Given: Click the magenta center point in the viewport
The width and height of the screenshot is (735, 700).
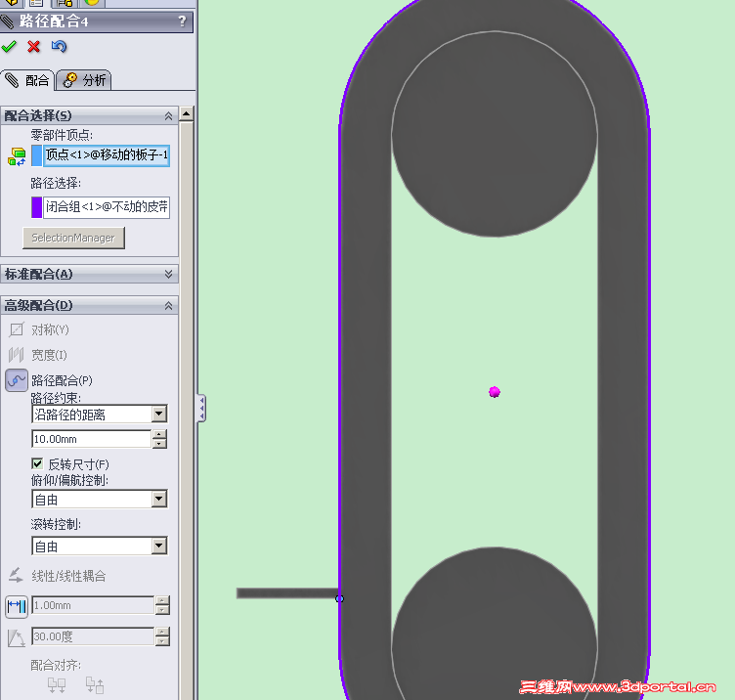Looking at the screenshot, I should 495,392.
